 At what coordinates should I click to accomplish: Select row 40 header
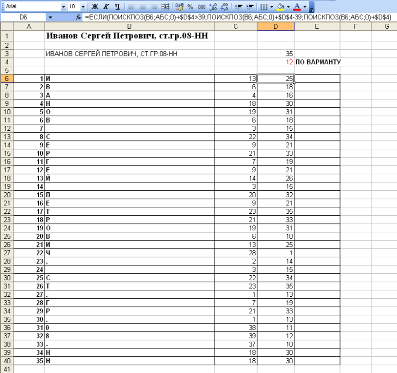pos(7,361)
